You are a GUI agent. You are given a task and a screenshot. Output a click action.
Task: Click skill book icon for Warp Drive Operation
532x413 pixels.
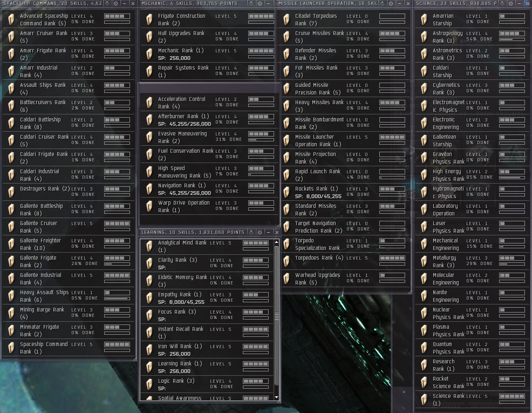pos(149,206)
